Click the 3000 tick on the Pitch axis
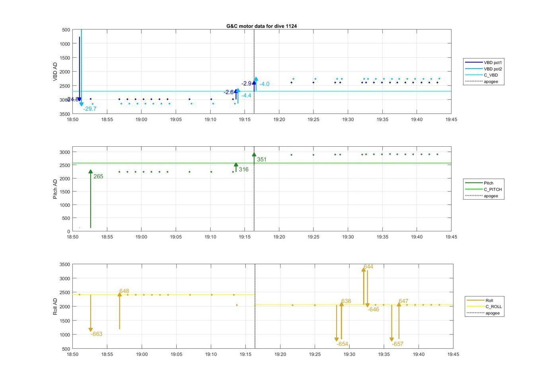 click(65, 152)
